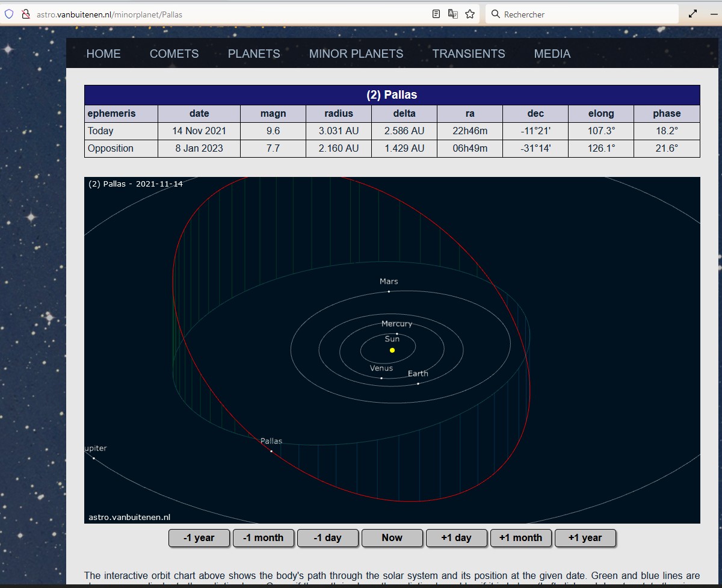The width and height of the screenshot is (722, 588).
Task: Click the insecure connection padlock icon
Action: pos(25,14)
